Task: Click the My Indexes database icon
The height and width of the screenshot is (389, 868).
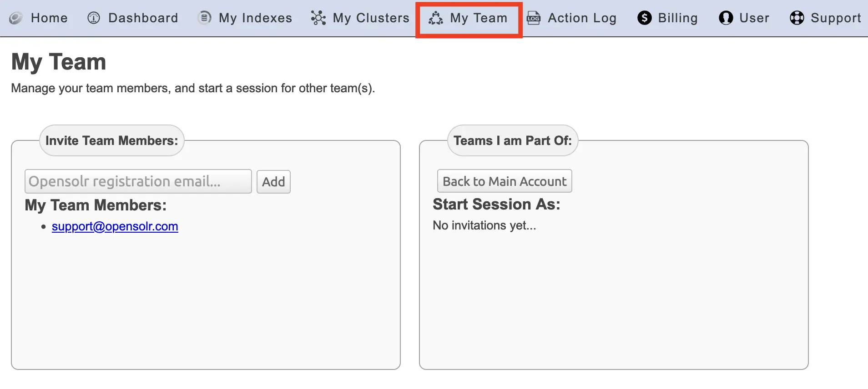Action: point(205,18)
